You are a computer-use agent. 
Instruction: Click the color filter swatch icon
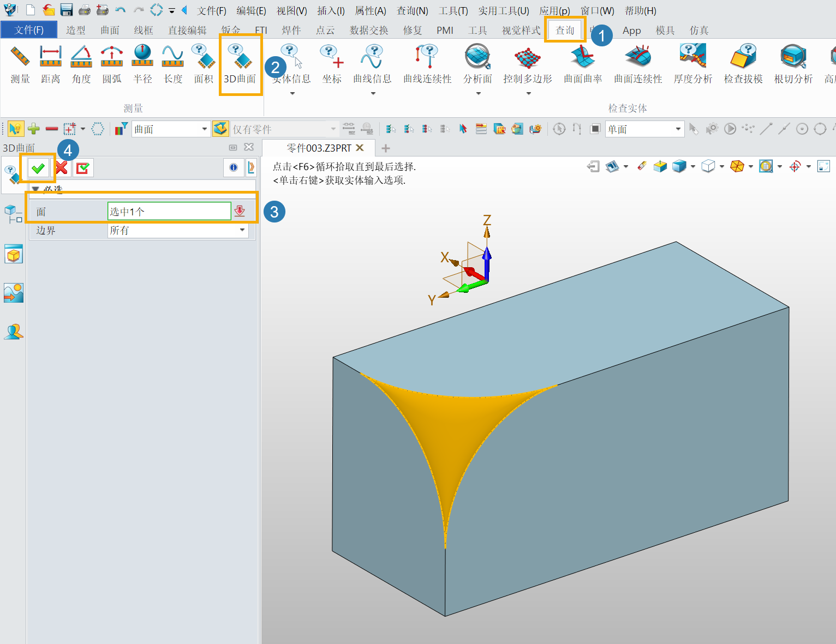click(x=121, y=129)
